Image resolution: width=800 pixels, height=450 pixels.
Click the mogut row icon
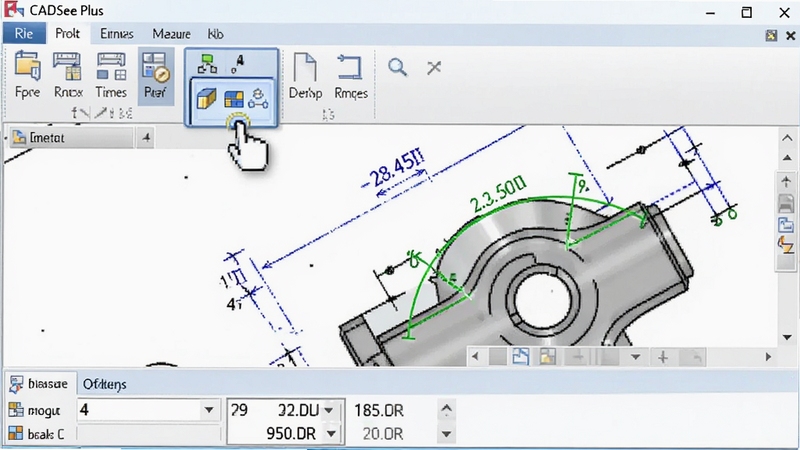click(16, 410)
